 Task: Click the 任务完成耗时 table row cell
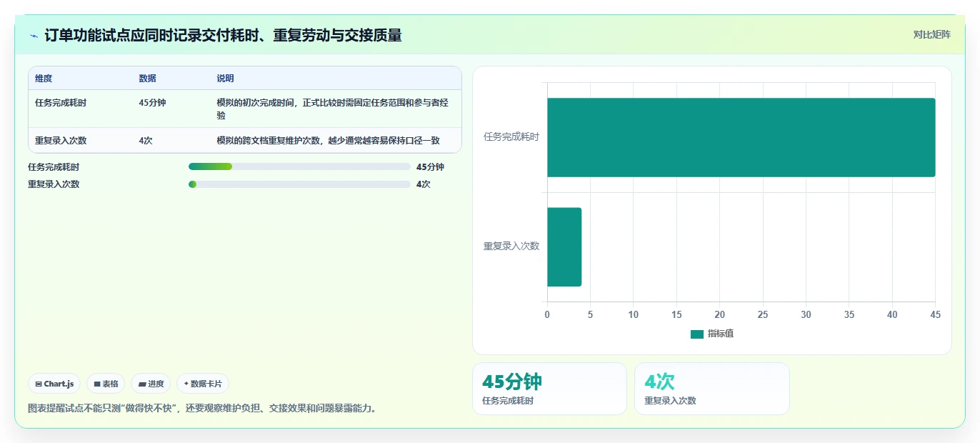[61, 103]
